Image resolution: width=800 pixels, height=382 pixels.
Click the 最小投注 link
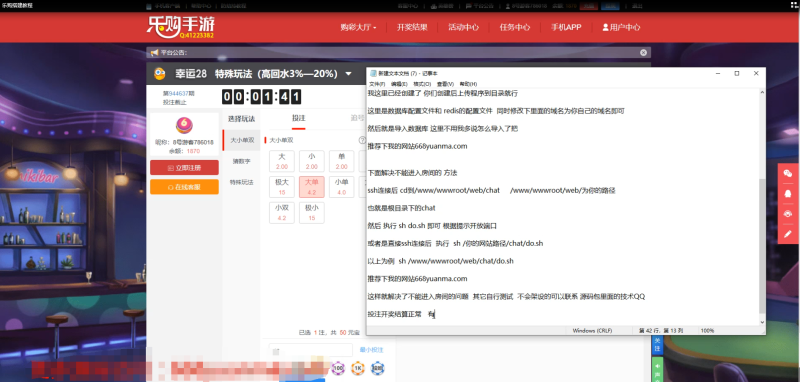(x=371, y=350)
